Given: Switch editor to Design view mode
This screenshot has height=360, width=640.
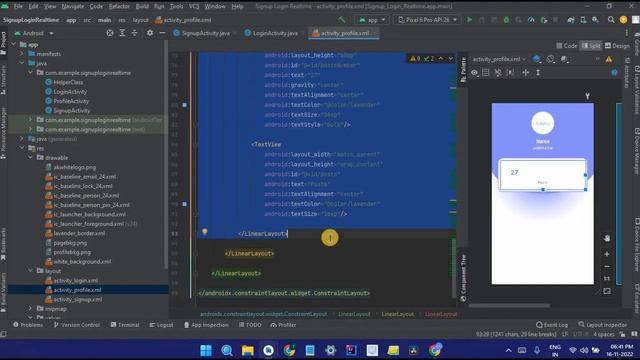Looking at the screenshot, I should click(617, 46).
